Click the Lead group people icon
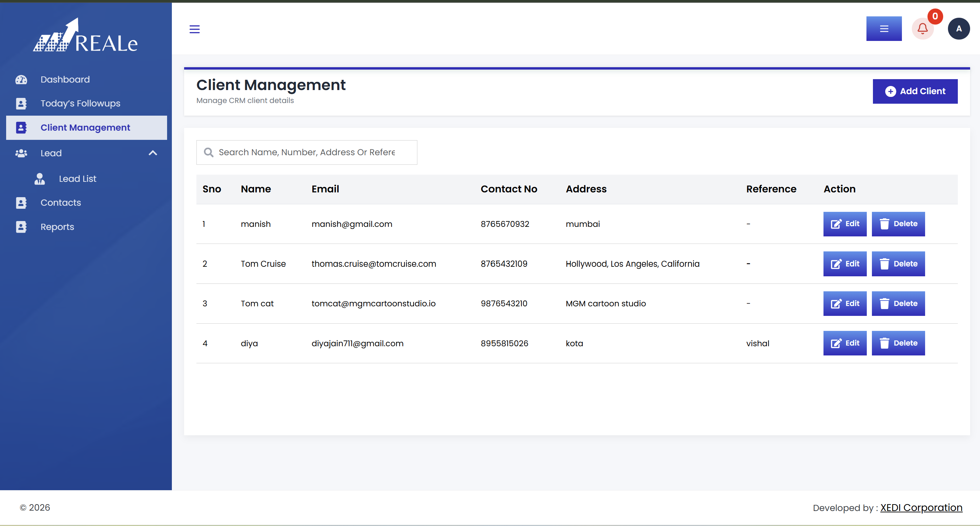 [x=21, y=153]
